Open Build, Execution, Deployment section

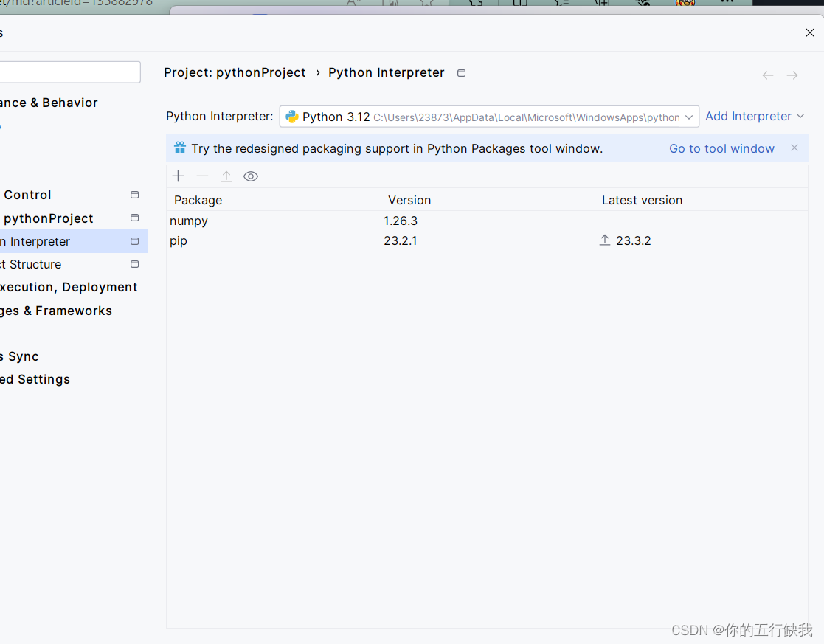click(x=69, y=288)
